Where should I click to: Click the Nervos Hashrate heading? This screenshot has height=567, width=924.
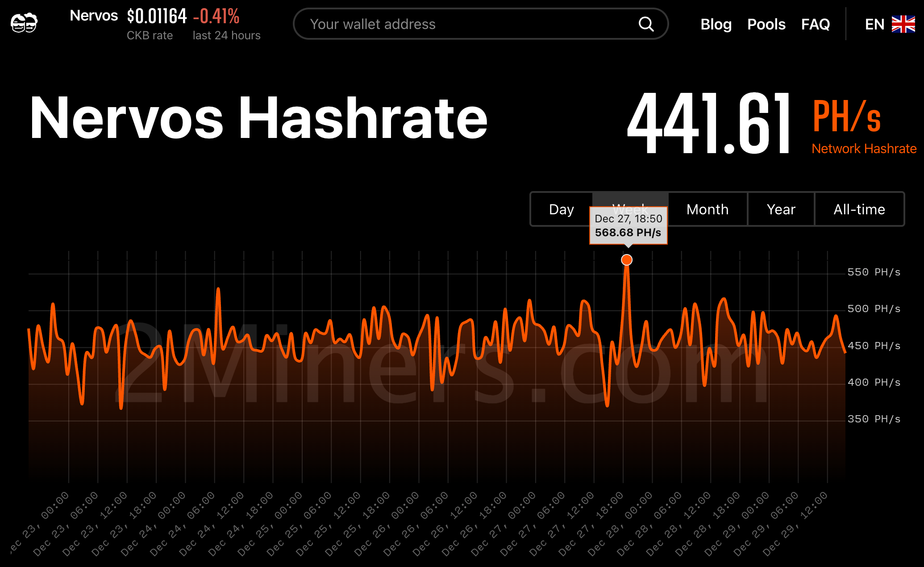258,118
